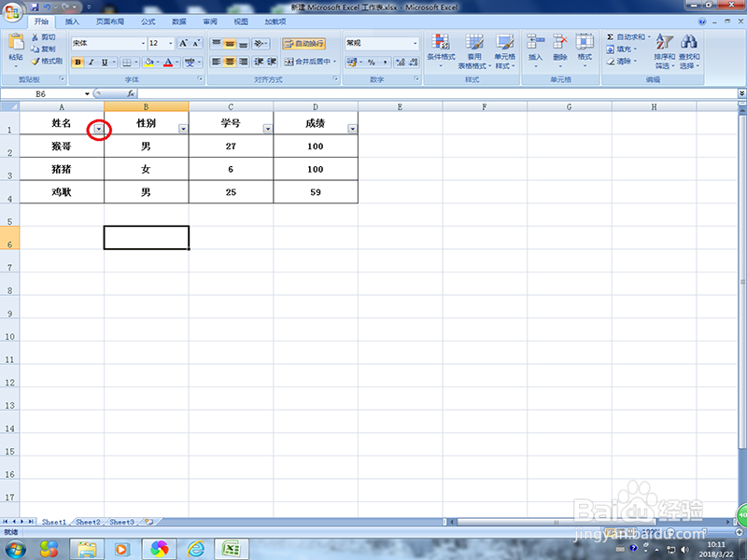Click the phonetic guide (文) icon
The width and height of the screenshot is (747, 560).
tap(190, 63)
